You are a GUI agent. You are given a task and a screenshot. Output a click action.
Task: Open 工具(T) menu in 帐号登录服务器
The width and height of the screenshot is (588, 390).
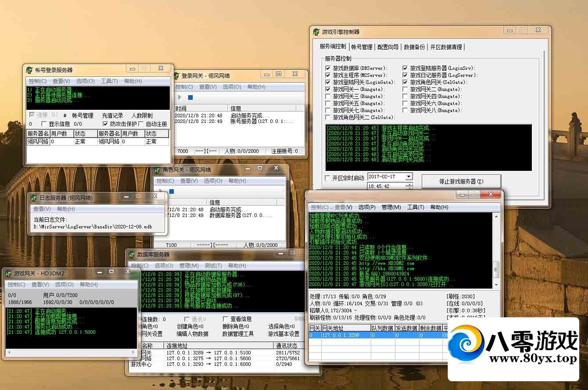click(109, 81)
